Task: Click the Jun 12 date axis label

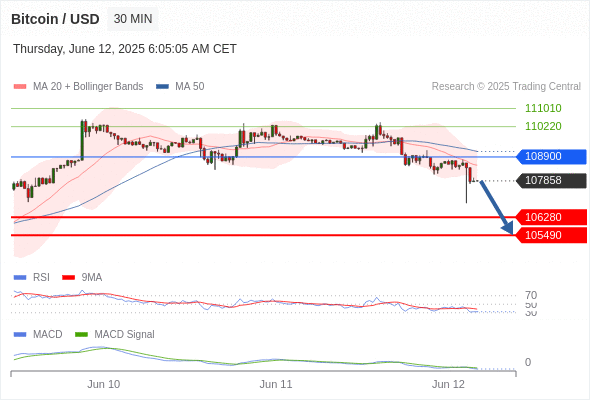Action: pos(448,384)
